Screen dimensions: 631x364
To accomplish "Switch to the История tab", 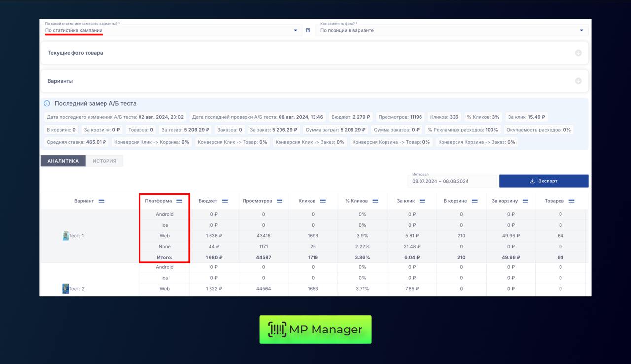I will pos(105,161).
